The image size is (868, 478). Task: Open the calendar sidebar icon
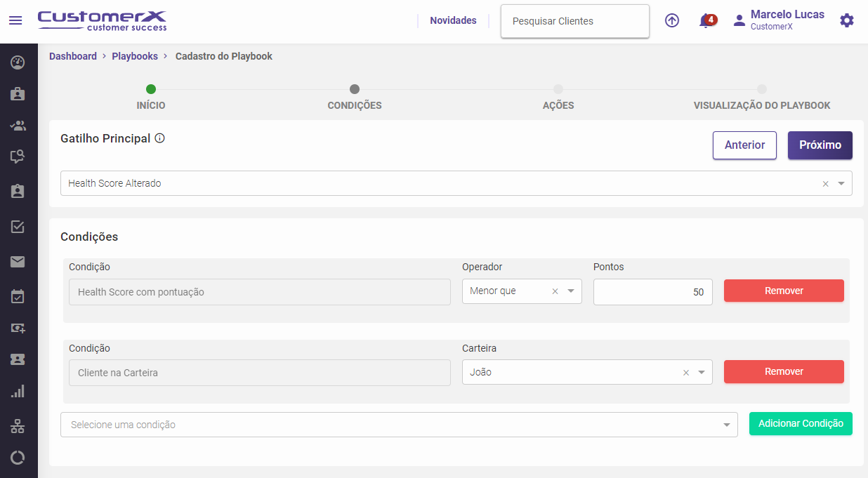18,296
